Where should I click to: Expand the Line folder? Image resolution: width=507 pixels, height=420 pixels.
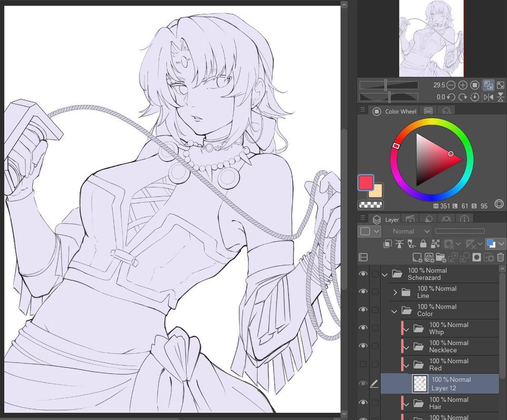click(x=395, y=292)
